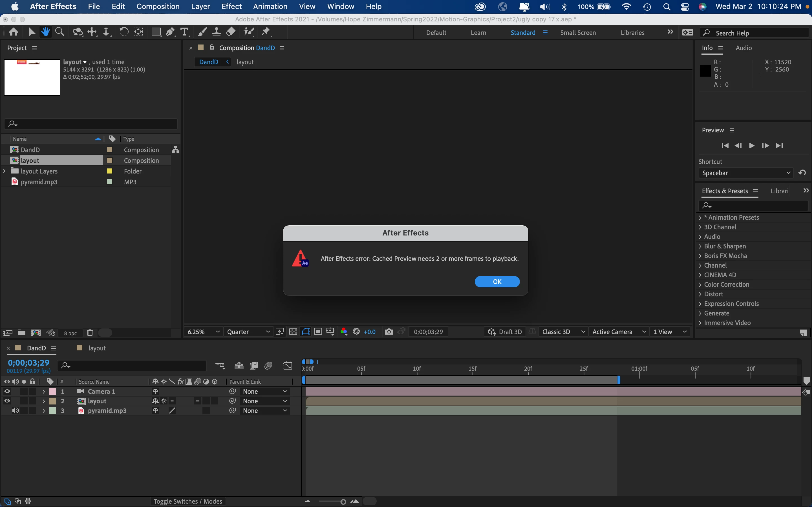The image size is (812, 507).
Task: Click the Play button in Preview panel
Action: [752, 146]
